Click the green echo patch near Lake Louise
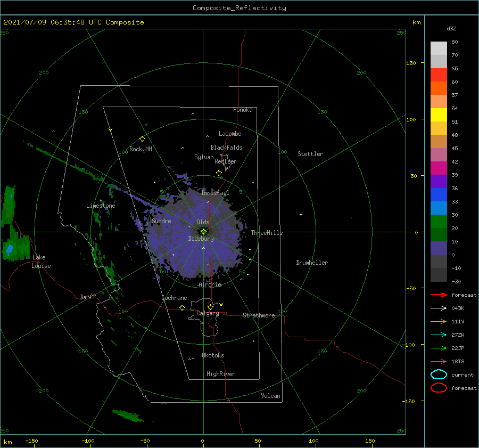 click(x=15, y=246)
